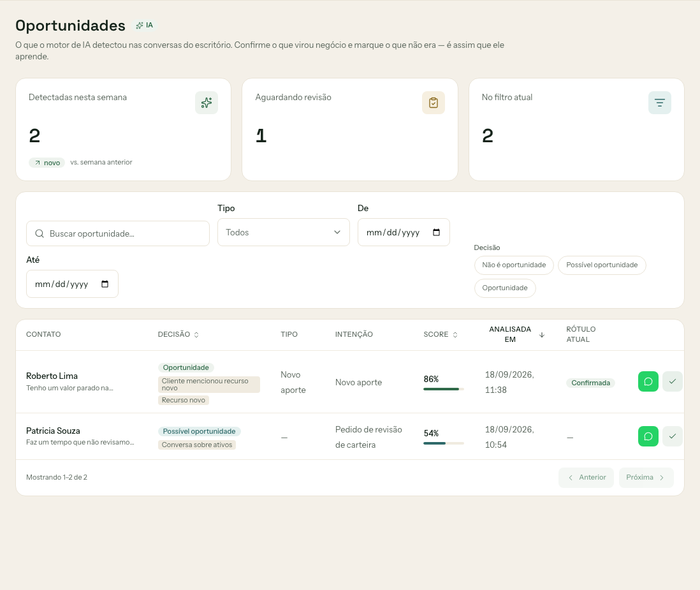Expand the Tipo dropdown set to Todos
Image resolution: width=700 pixels, height=590 pixels.
[284, 232]
